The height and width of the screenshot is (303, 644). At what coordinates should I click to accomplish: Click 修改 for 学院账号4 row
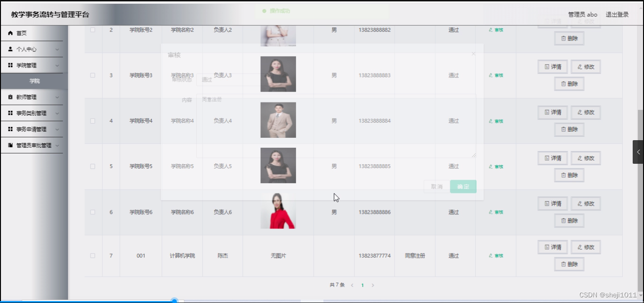[x=586, y=112]
